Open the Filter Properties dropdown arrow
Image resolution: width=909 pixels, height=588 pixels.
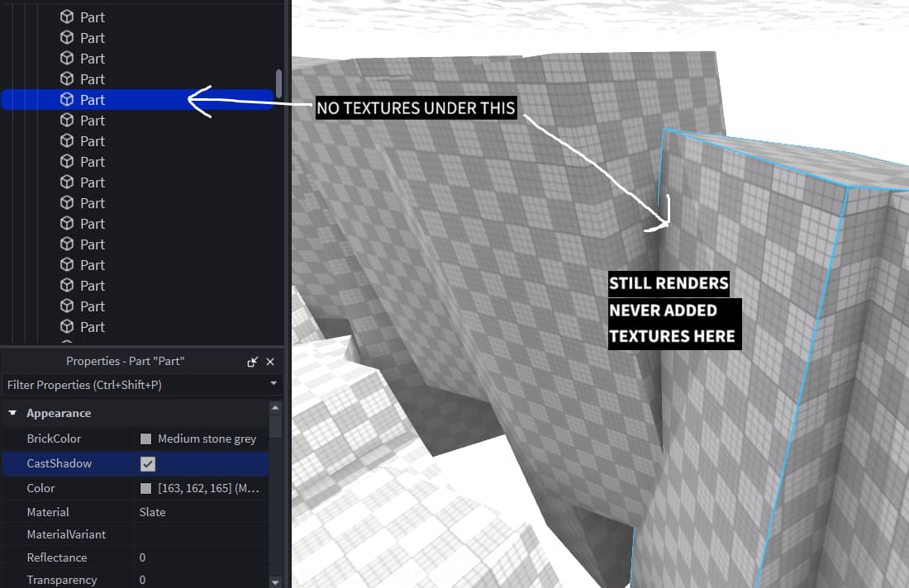coord(274,383)
